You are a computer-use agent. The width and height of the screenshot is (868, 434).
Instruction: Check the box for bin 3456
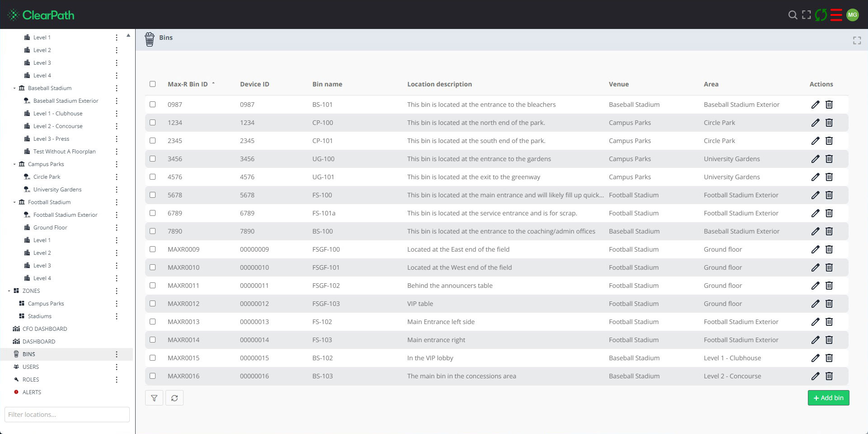(x=152, y=158)
